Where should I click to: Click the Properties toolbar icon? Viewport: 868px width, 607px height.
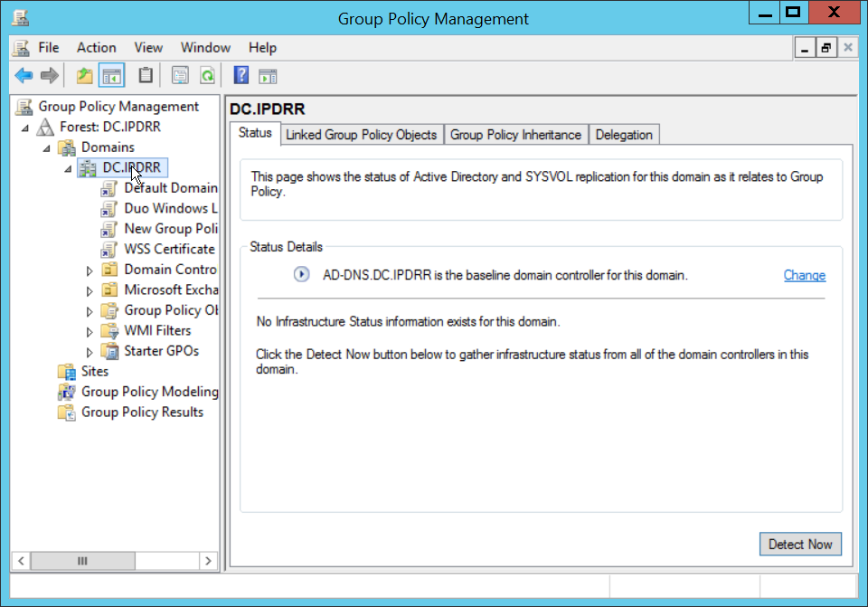click(x=181, y=76)
